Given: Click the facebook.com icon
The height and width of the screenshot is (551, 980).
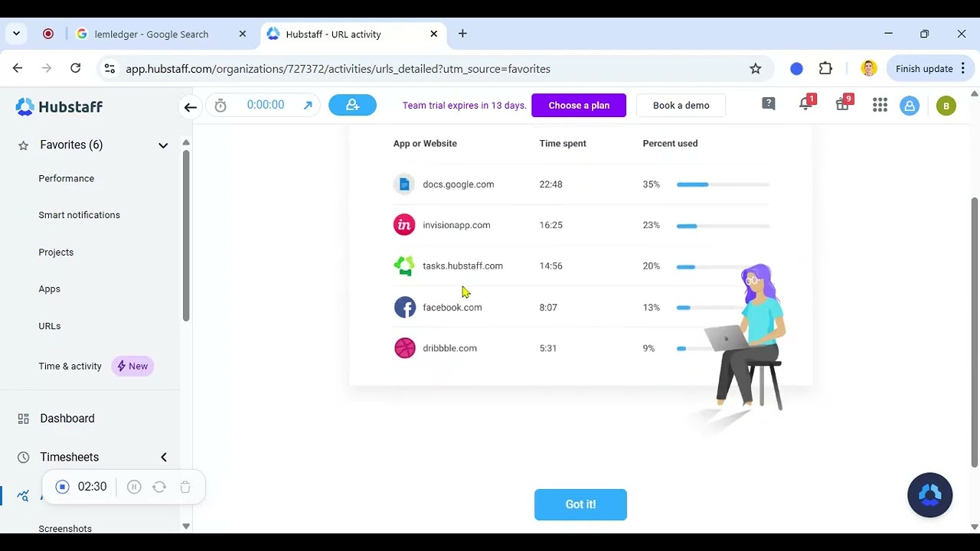Looking at the screenshot, I should [404, 307].
